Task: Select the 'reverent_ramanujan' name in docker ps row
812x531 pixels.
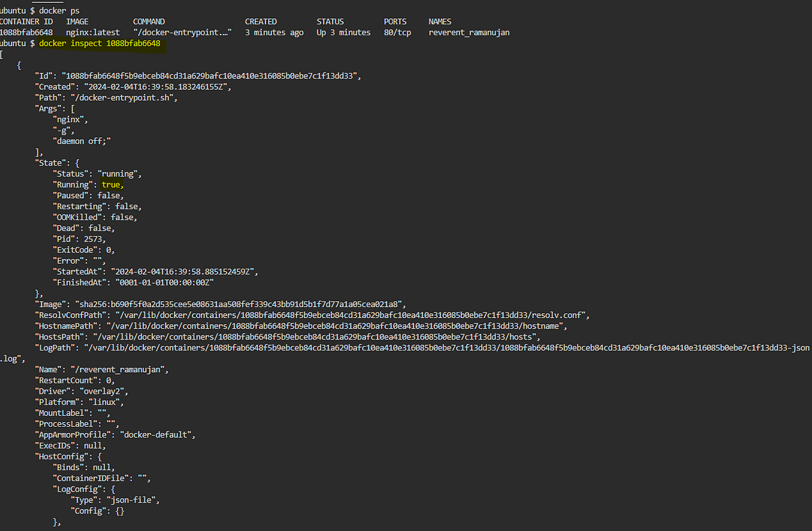Action: pos(469,32)
